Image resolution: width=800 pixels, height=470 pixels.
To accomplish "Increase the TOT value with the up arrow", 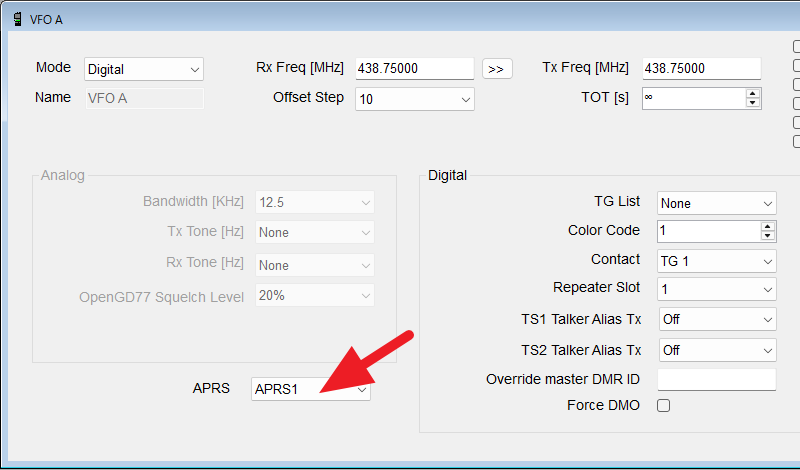I will pos(753,94).
